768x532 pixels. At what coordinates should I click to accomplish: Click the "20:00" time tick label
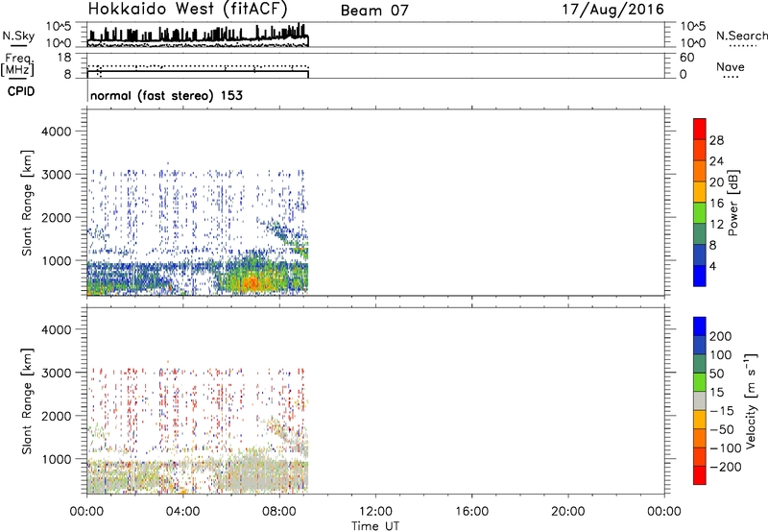(567, 512)
